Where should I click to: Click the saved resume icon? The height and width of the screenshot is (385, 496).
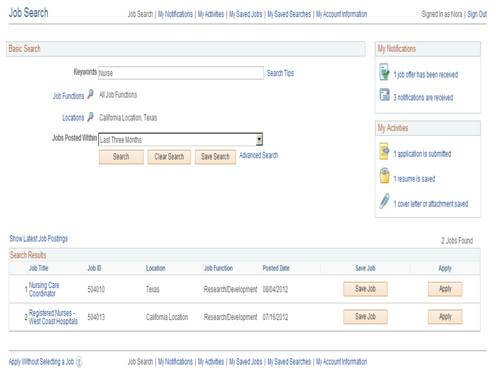(x=384, y=176)
